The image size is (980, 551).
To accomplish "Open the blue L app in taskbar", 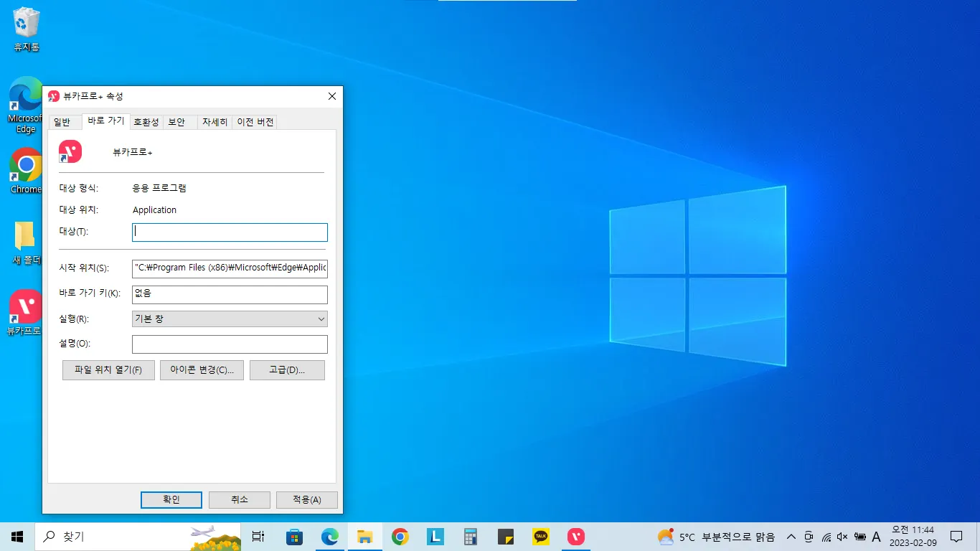I will pyautogui.click(x=435, y=537).
